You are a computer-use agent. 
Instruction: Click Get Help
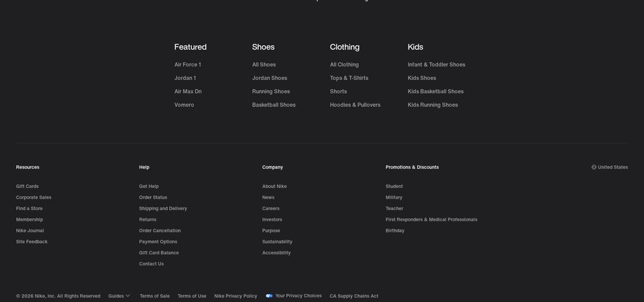click(x=149, y=187)
